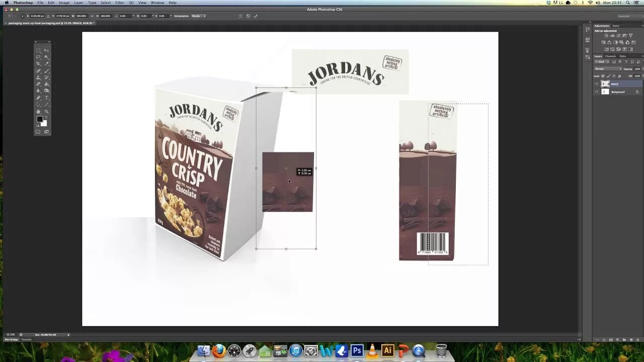Image resolution: width=644 pixels, height=362 pixels.
Task: Open Mini Bridge panel tab
Action: click(x=11, y=339)
